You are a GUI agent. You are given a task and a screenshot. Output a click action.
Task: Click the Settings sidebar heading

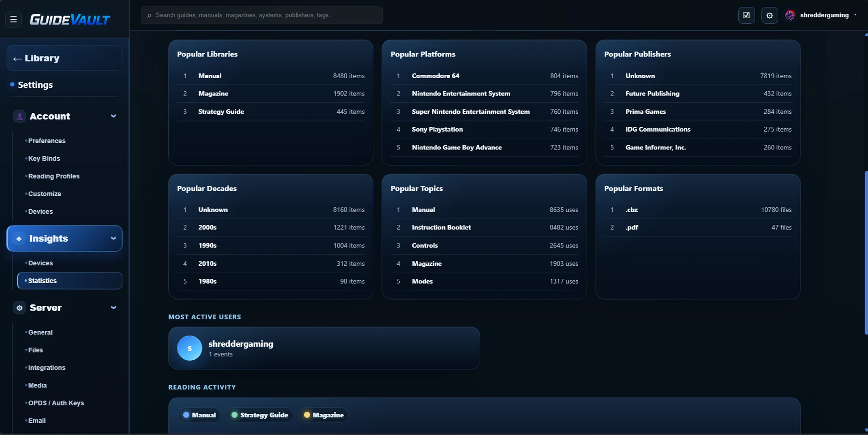pyautogui.click(x=35, y=85)
